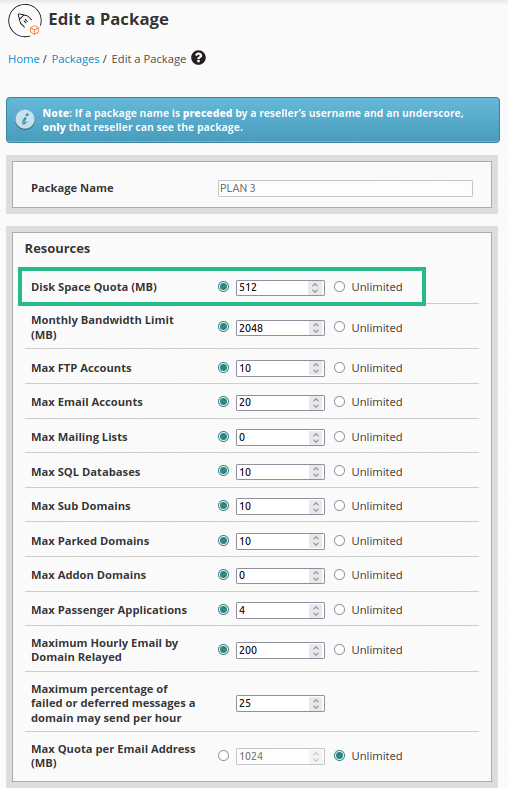Click the Edit a Package rocket icon
The width and height of the screenshot is (508, 788).
pyautogui.click(x=25, y=21)
